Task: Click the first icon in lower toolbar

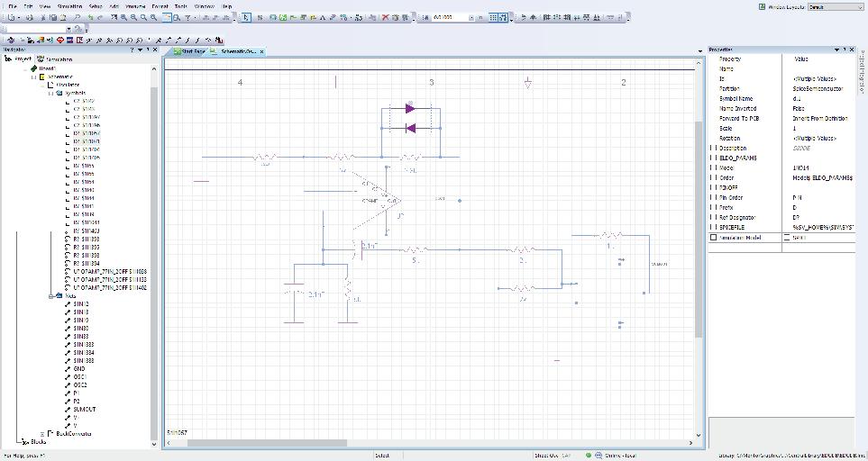Action: [x=11, y=40]
